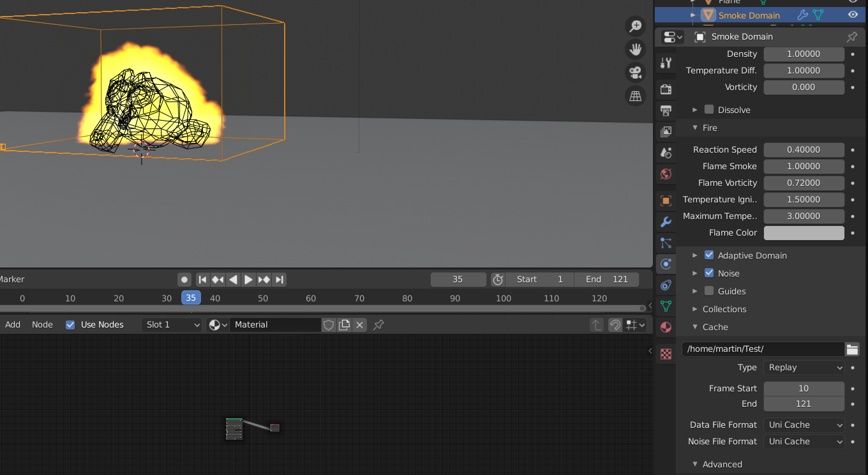
Task: Open the Texture properties tab
Action: [x=666, y=352]
